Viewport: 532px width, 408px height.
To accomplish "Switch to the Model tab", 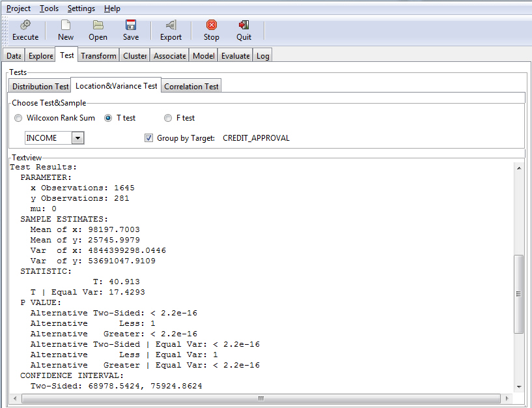I will [x=204, y=55].
